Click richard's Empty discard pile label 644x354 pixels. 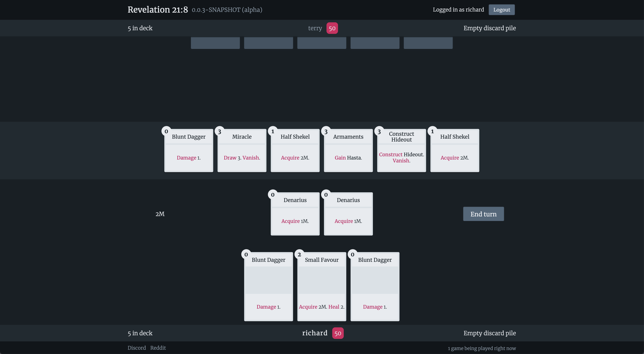(490, 333)
